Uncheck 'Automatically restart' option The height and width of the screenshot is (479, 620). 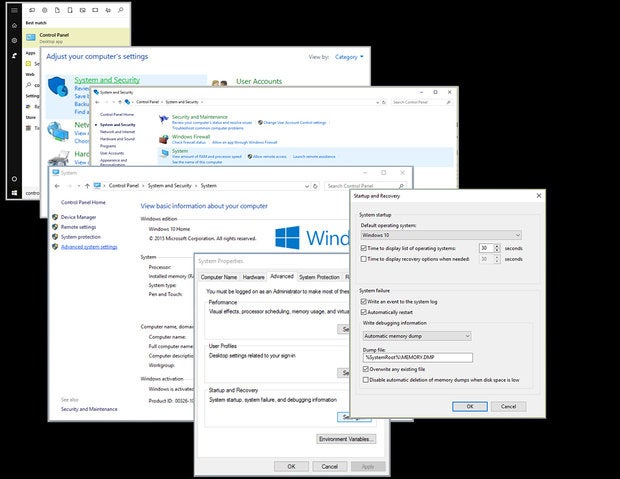click(x=363, y=312)
